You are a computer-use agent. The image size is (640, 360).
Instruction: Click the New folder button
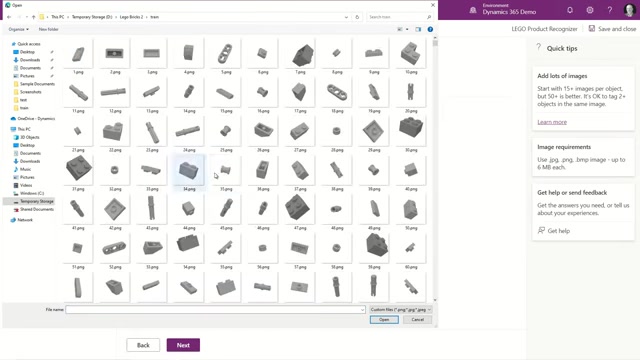(x=49, y=29)
